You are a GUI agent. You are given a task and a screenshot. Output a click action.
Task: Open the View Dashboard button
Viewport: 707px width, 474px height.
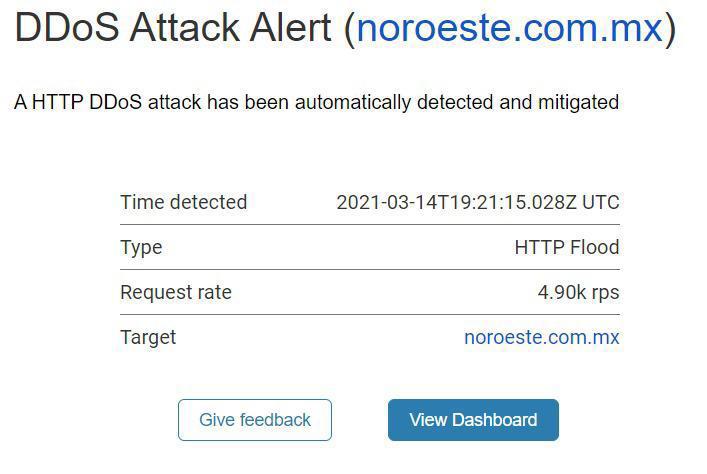(x=473, y=420)
